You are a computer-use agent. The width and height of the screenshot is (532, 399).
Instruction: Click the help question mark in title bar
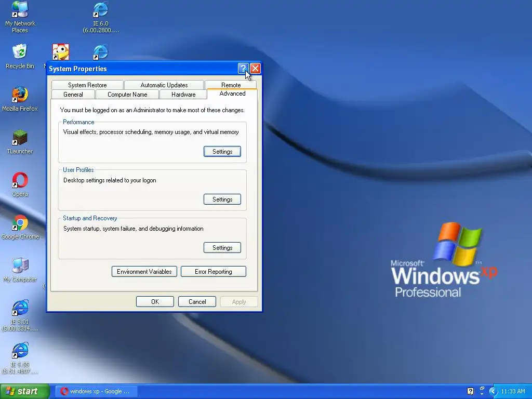tap(243, 69)
